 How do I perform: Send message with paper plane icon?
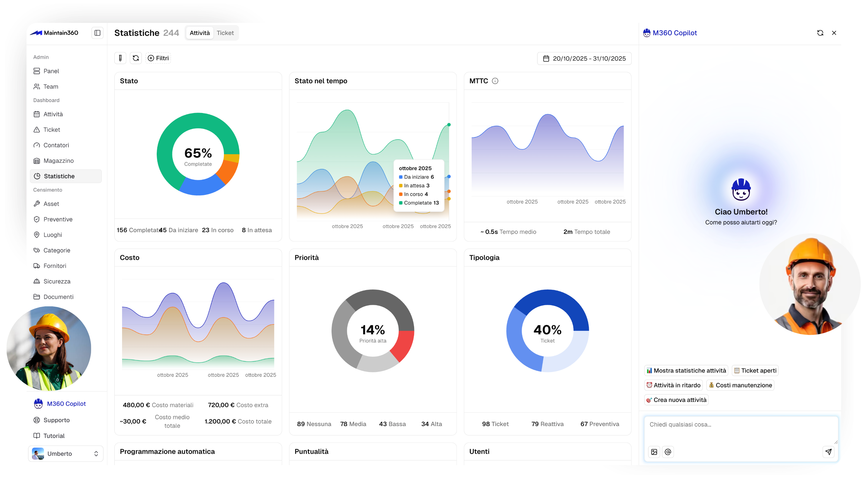828,452
